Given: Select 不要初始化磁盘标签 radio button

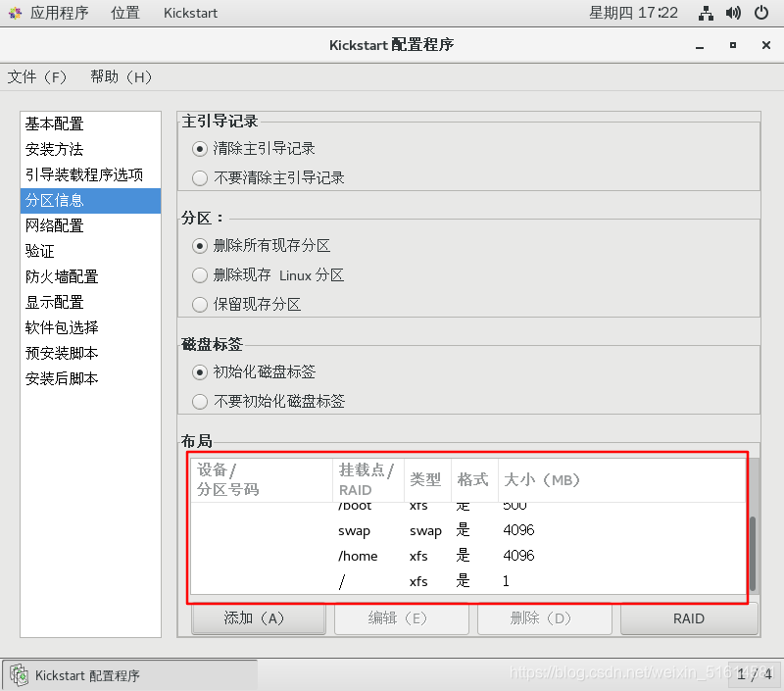Looking at the screenshot, I should pos(200,401).
